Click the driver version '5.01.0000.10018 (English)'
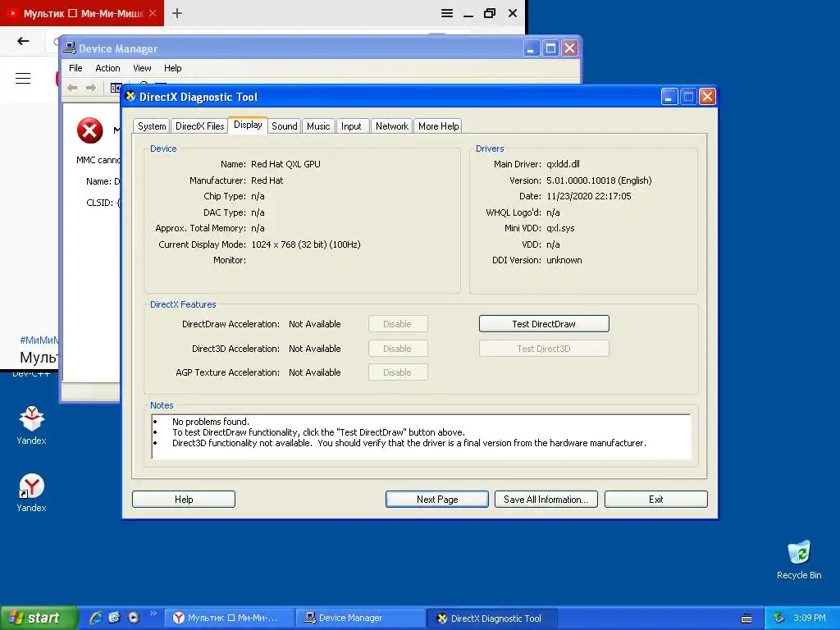 pos(599,180)
